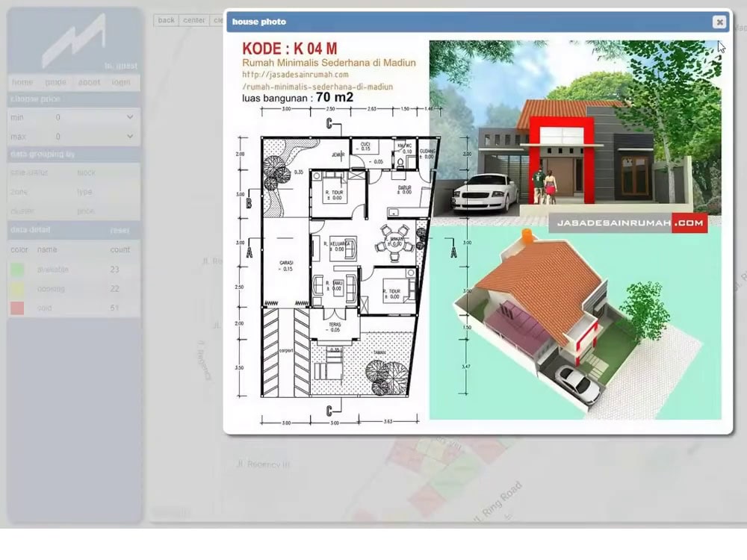Click the reset link in data detail
Screen dimensions: 747x560
pos(120,231)
